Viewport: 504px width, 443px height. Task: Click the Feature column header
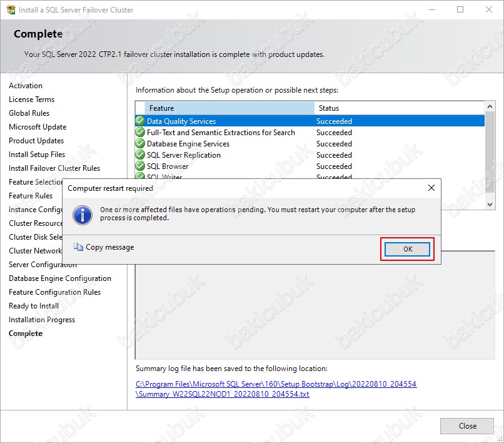pyautogui.click(x=229, y=108)
